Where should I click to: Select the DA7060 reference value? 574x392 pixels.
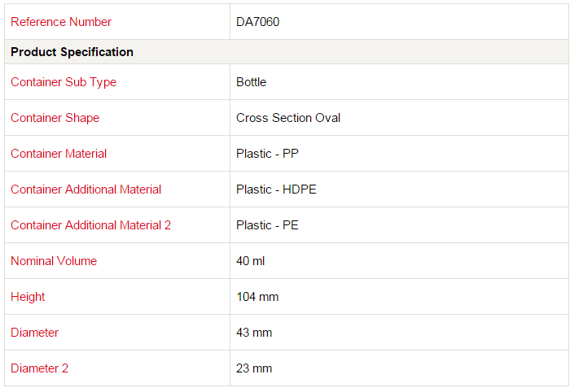pyautogui.click(x=258, y=22)
